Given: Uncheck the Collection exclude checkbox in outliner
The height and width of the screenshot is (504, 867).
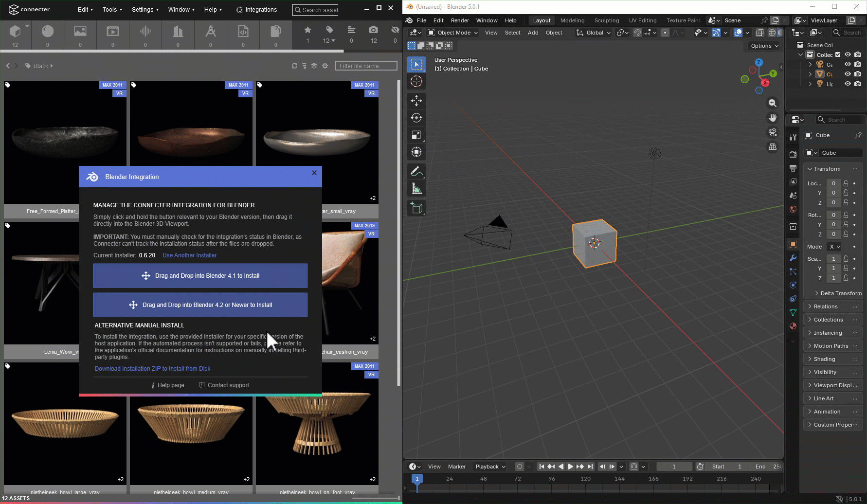Looking at the screenshot, I should [x=838, y=54].
